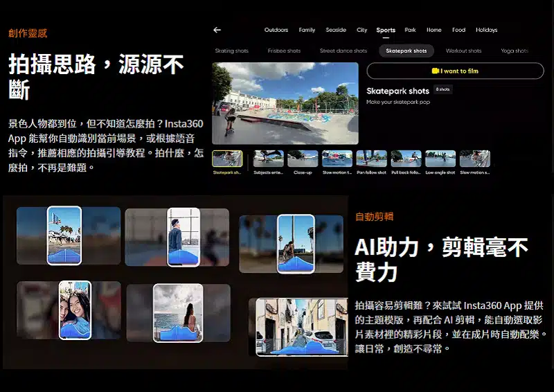Pick the Pan follow shot thumbnail
Screen dimensions: 554x392
[x=371, y=159]
